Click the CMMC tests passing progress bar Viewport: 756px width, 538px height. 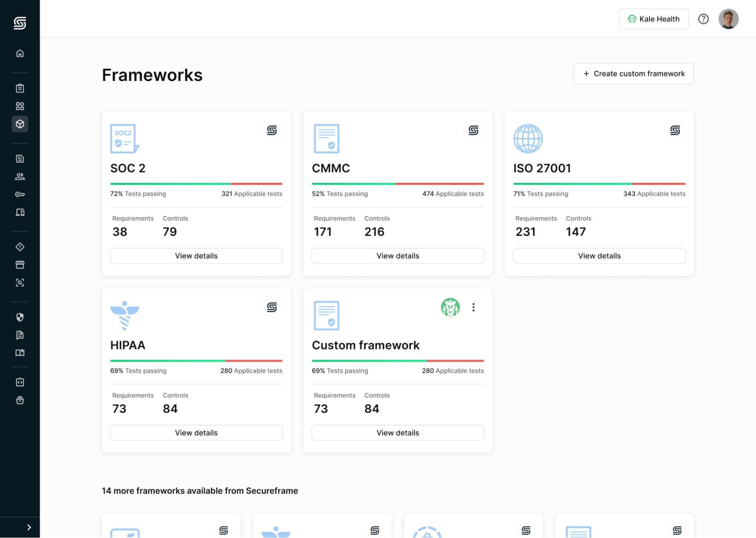398,184
